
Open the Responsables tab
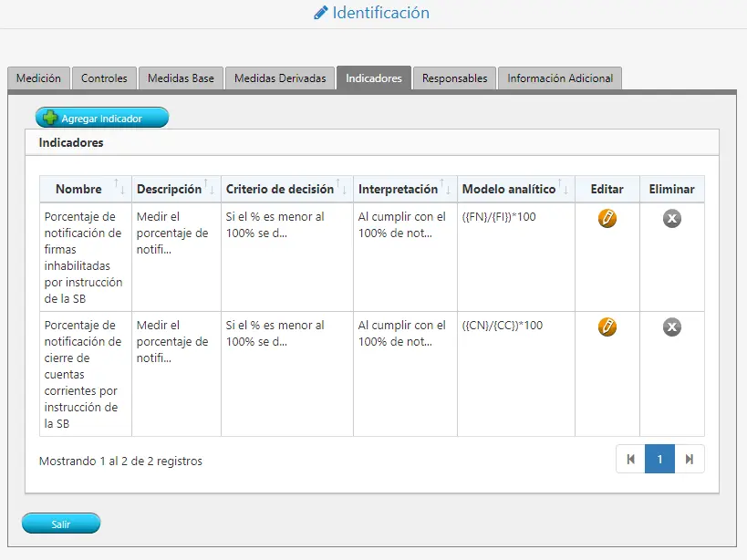click(x=454, y=78)
